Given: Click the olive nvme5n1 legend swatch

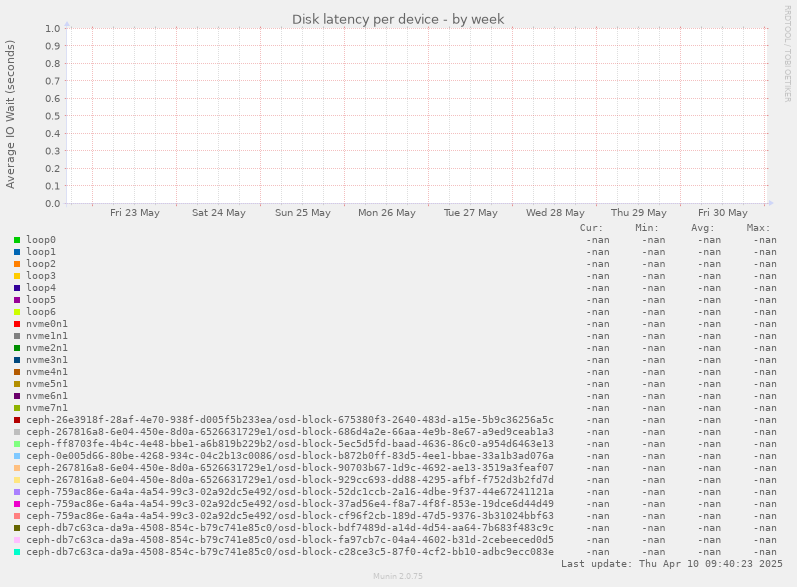Looking at the screenshot, I should pyautogui.click(x=17, y=384).
